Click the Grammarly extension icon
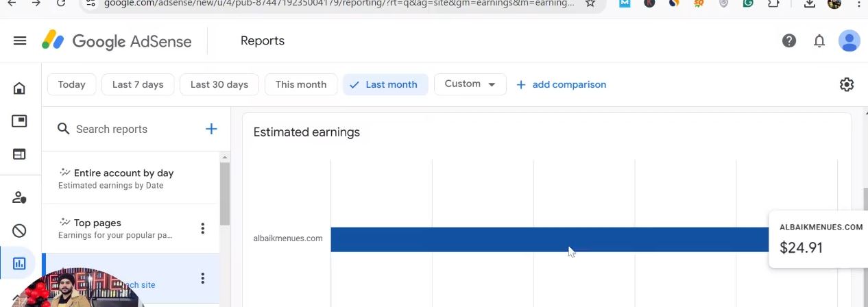This screenshot has width=868, height=307. (748, 3)
